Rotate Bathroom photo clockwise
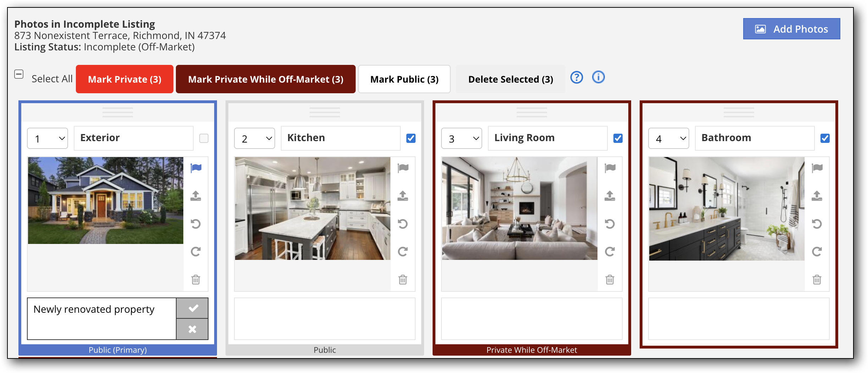 click(817, 252)
